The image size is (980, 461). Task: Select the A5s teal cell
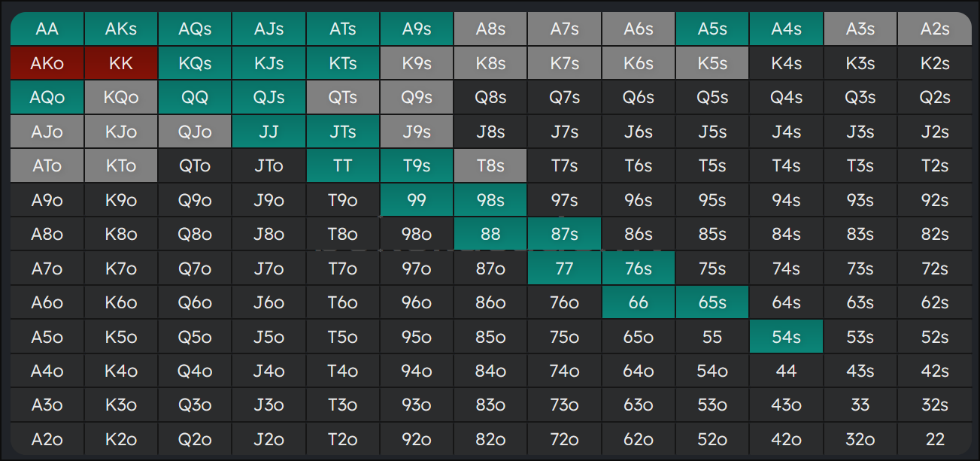(712, 29)
